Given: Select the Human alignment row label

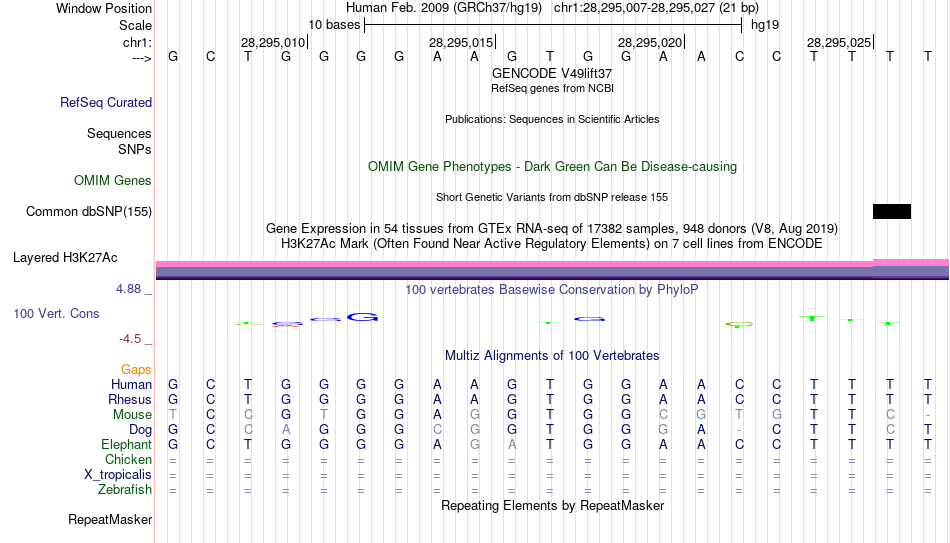Looking at the screenshot, I should (131, 385).
